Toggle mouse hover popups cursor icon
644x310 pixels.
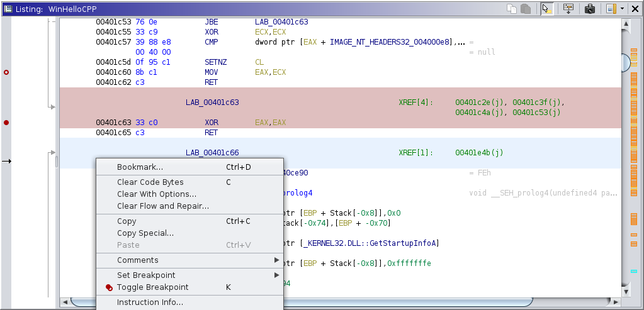coord(547,9)
